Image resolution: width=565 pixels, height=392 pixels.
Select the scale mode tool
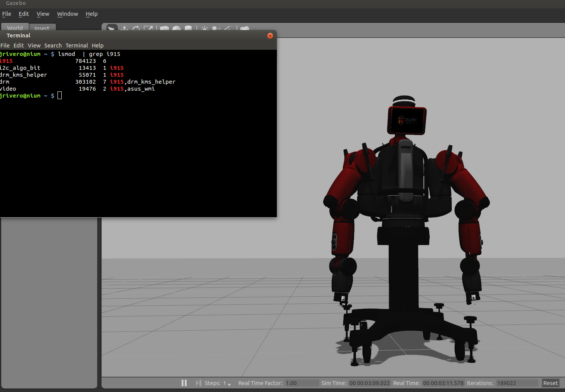(148, 29)
